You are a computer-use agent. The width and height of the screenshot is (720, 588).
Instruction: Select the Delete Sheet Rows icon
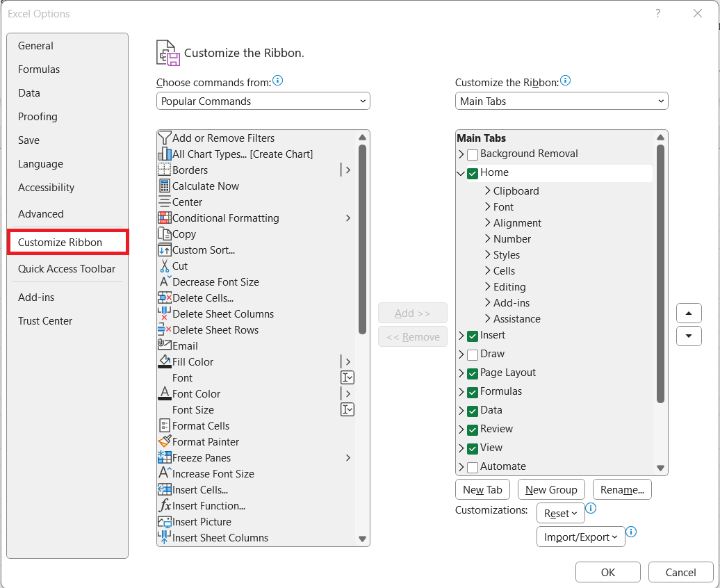165,330
